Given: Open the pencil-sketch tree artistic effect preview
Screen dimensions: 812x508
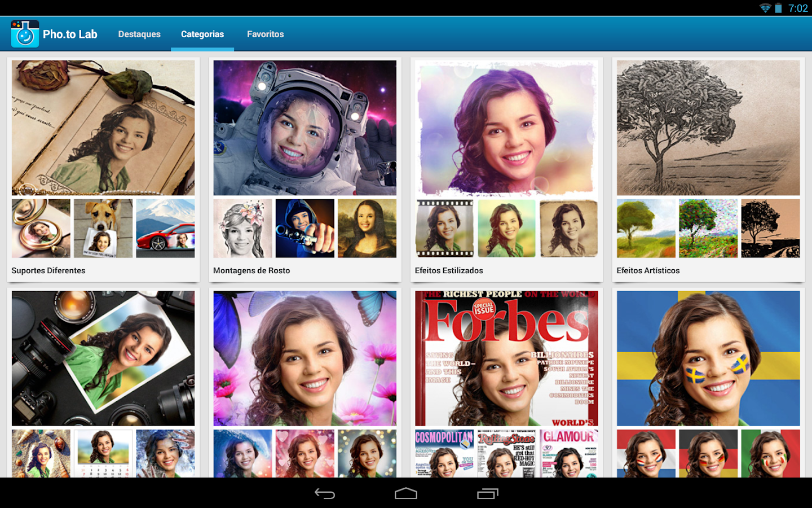Looking at the screenshot, I should pyautogui.click(x=708, y=128).
